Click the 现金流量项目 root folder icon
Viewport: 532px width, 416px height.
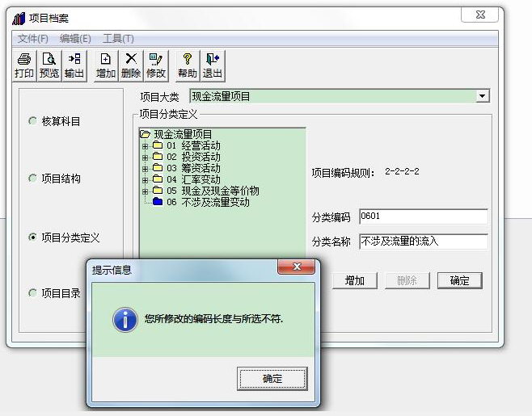click(146, 135)
